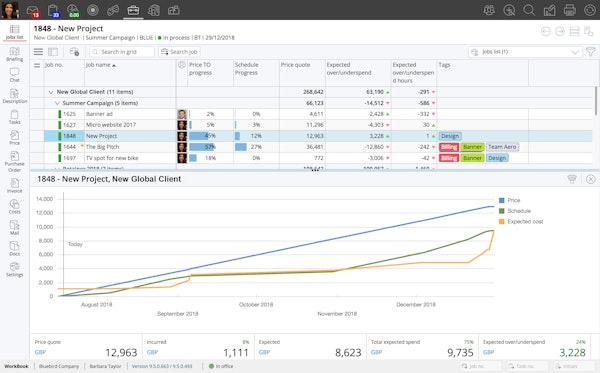600x373 pixels.
Task: Click the printer icon in top bar
Action: tap(569, 10)
